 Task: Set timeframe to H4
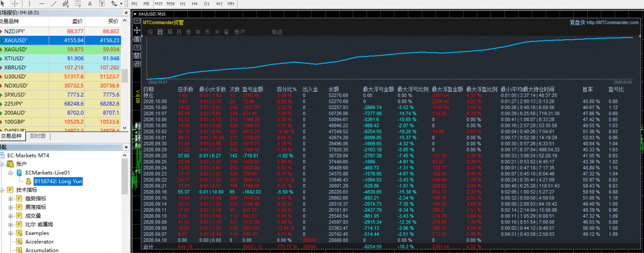coord(195,4)
